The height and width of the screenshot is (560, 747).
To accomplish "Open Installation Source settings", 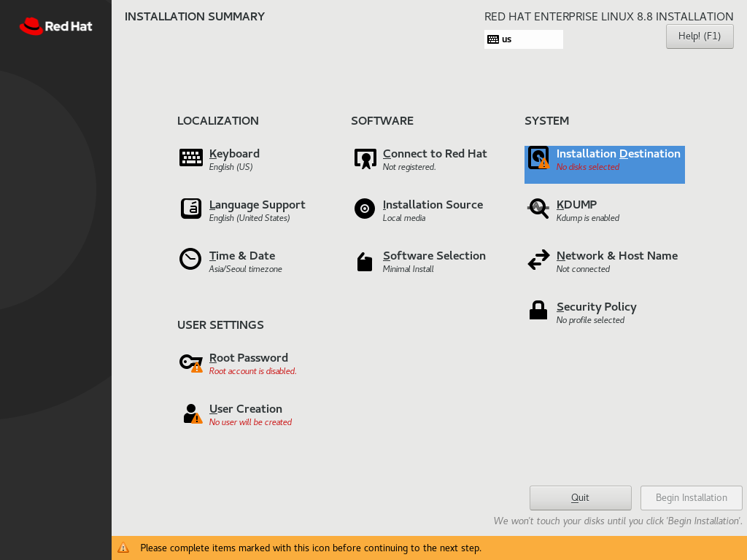I will 433,205.
